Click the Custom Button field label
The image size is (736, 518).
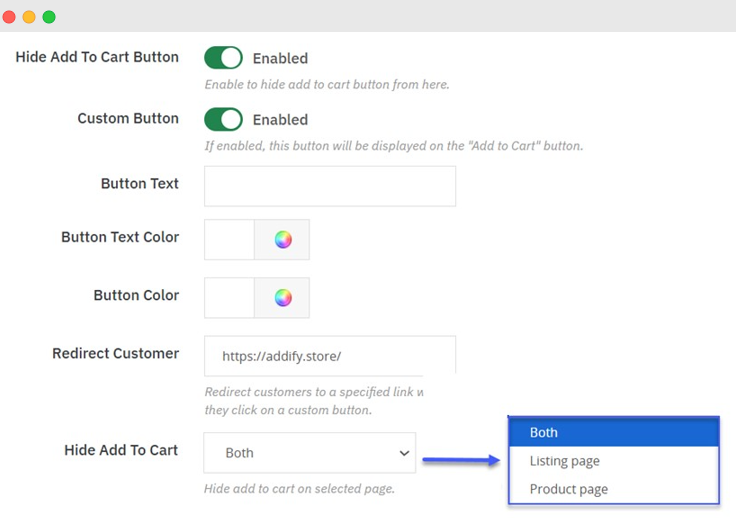128,118
